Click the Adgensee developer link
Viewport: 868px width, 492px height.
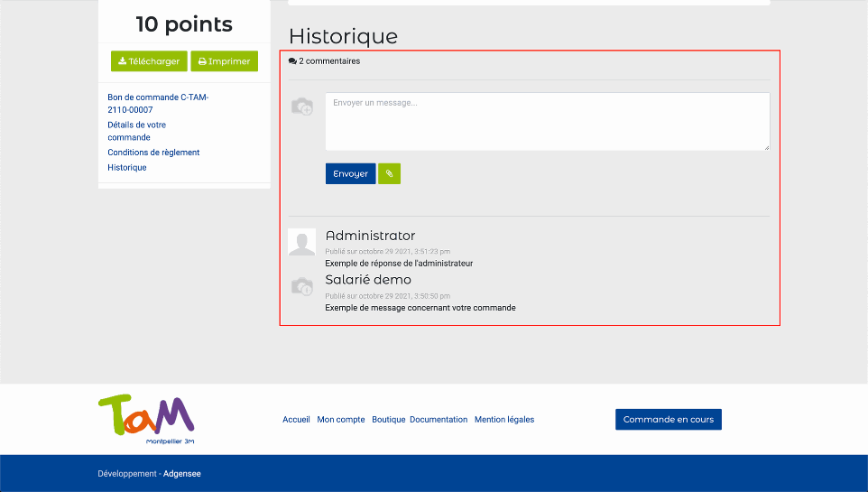(x=182, y=474)
